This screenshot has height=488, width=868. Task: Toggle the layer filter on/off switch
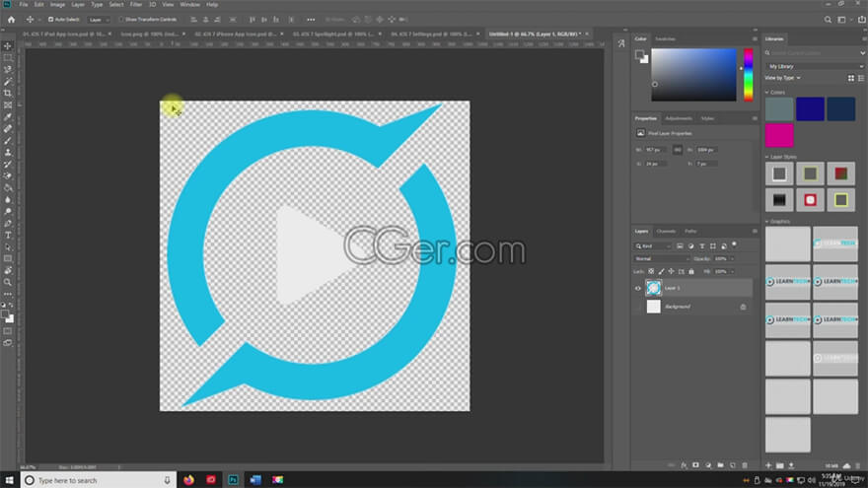(x=735, y=244)
